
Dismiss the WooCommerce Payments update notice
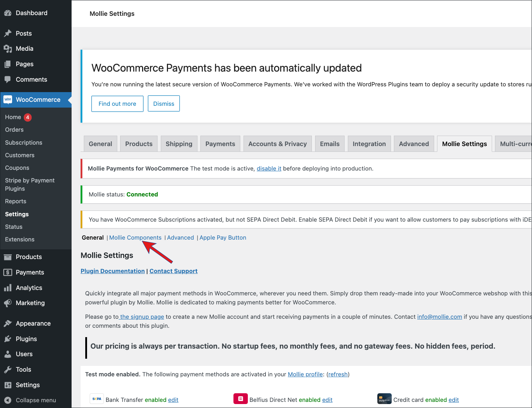(164, 103)
